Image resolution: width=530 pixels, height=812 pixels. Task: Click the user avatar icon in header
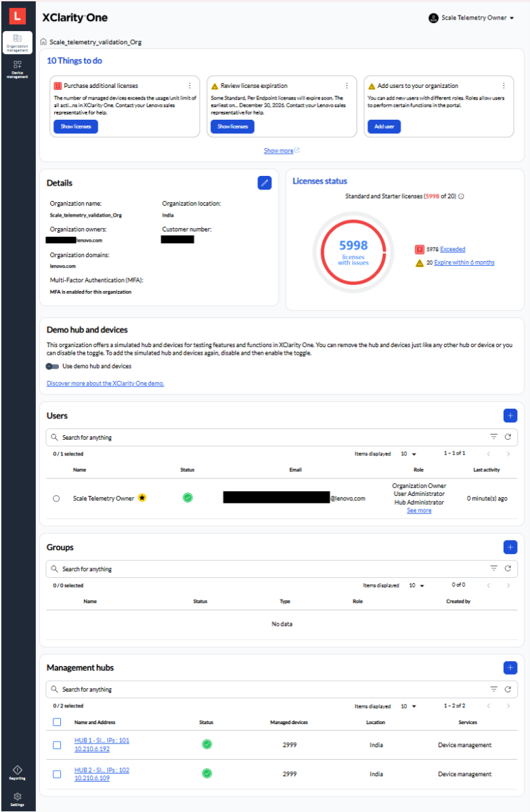point(434,18)
